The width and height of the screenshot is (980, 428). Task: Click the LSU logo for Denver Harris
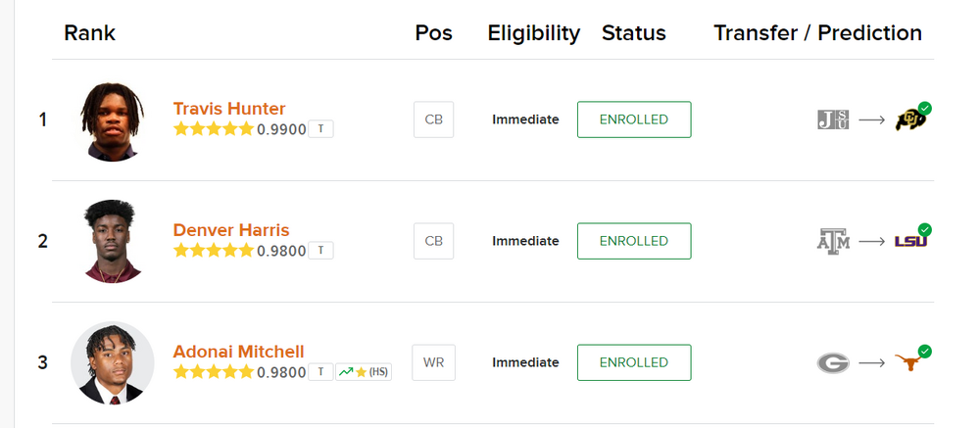(910, 241)
